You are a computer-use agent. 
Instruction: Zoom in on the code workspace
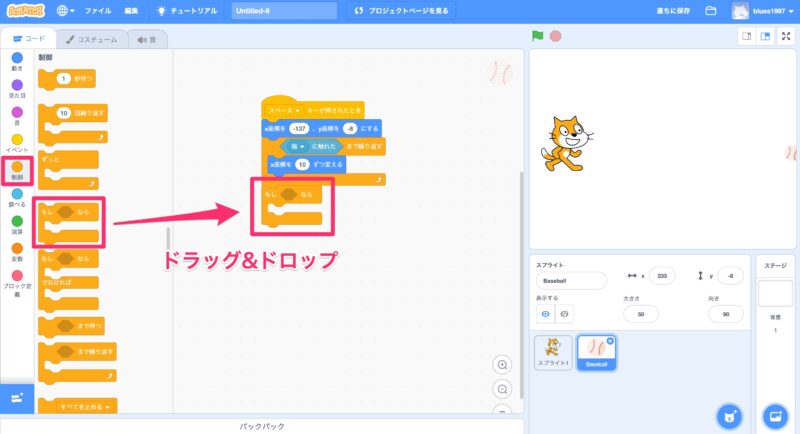pos(502,365)
